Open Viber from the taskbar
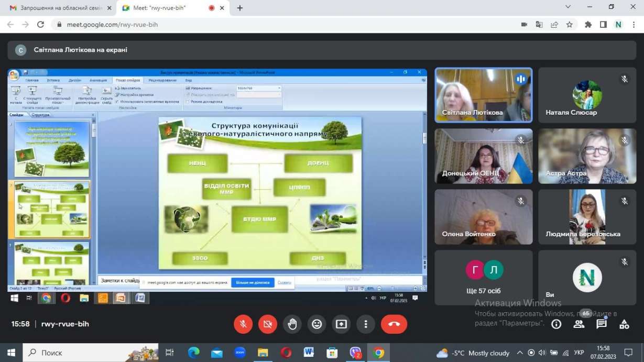This screenshot has width=644, height=362. (355, 353)
